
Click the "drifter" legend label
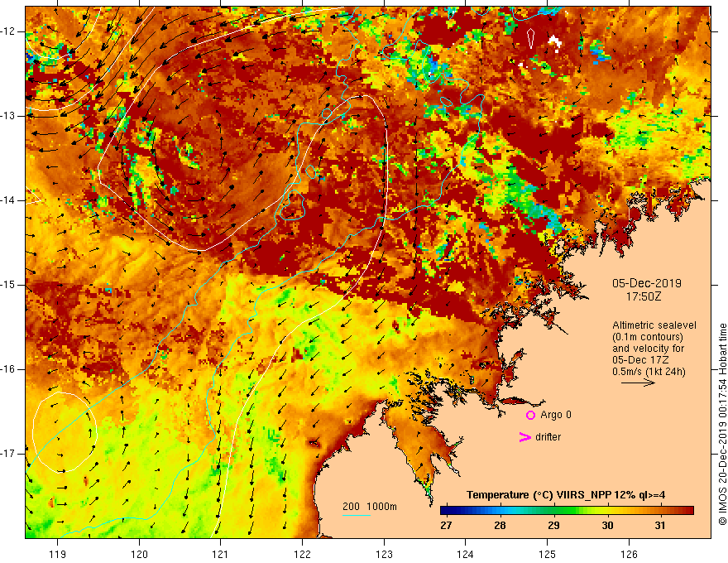[548, 437]
